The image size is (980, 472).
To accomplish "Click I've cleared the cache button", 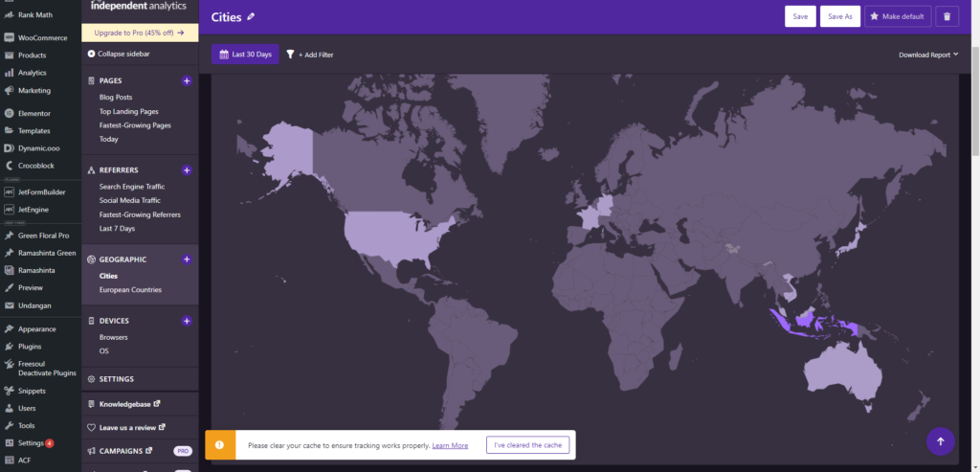I will click(x=528, y=445).
